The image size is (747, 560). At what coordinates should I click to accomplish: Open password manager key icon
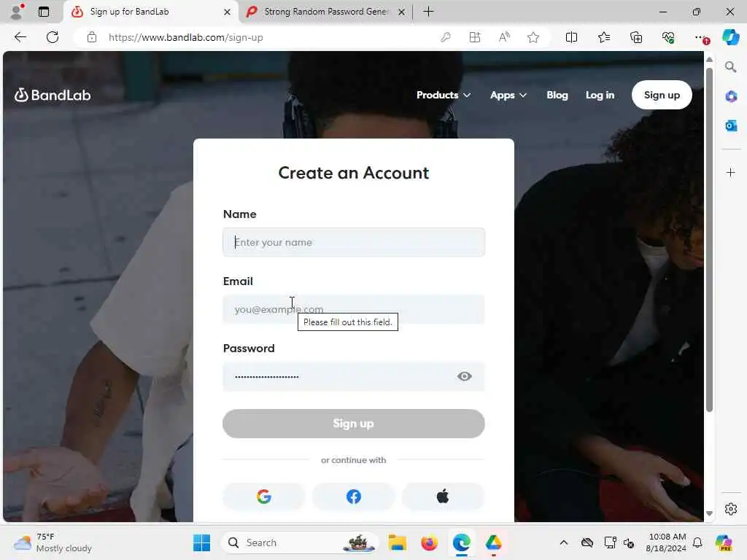click(x=446, y=37)
